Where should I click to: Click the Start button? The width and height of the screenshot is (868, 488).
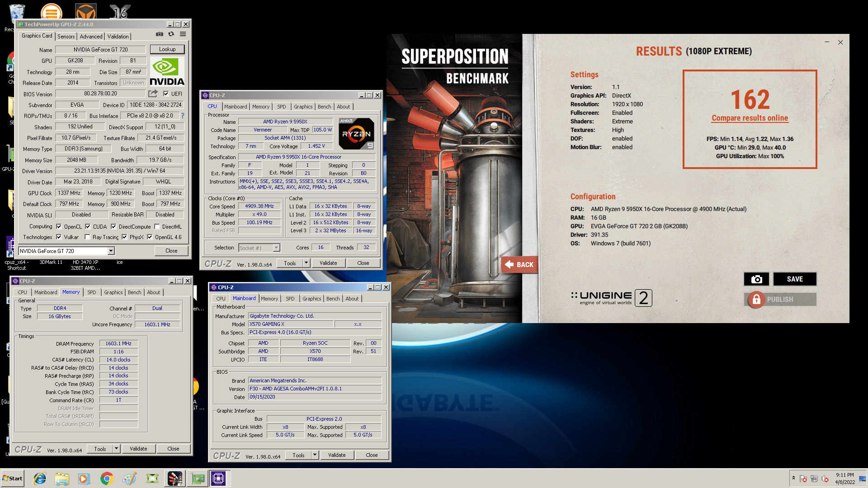click(x=13, y=479)
